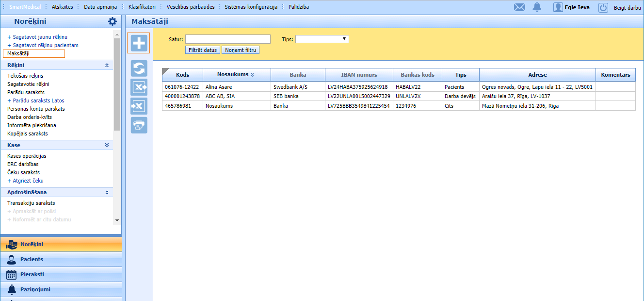The image size is (644, 301).
Task: Click the Satur text field
Action: (x=227, y=39)
